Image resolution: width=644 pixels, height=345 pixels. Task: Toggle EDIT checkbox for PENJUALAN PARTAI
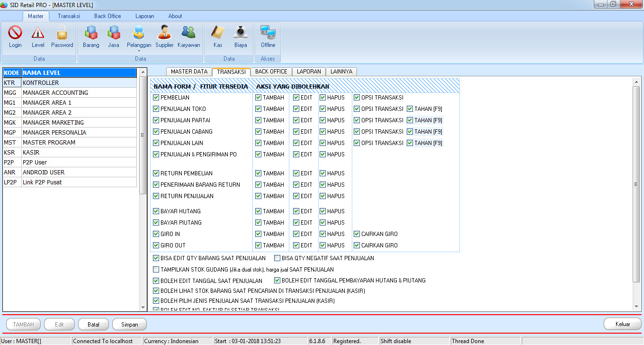click(x=296, y=120)
